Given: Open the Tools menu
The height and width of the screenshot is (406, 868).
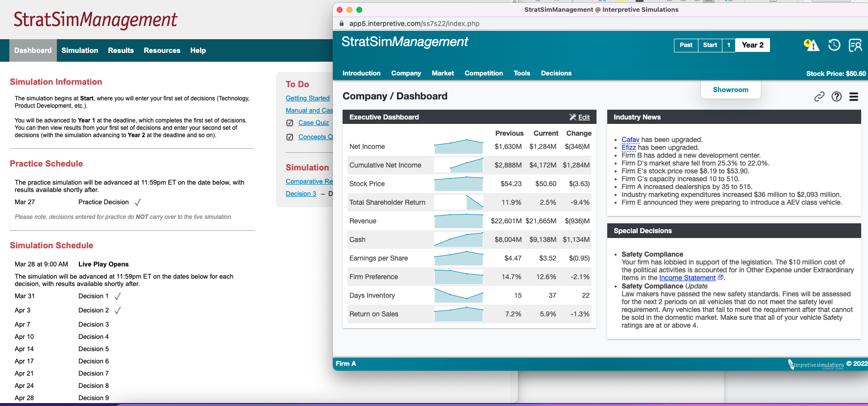Looking at the screenshot, I should [522, 73].
